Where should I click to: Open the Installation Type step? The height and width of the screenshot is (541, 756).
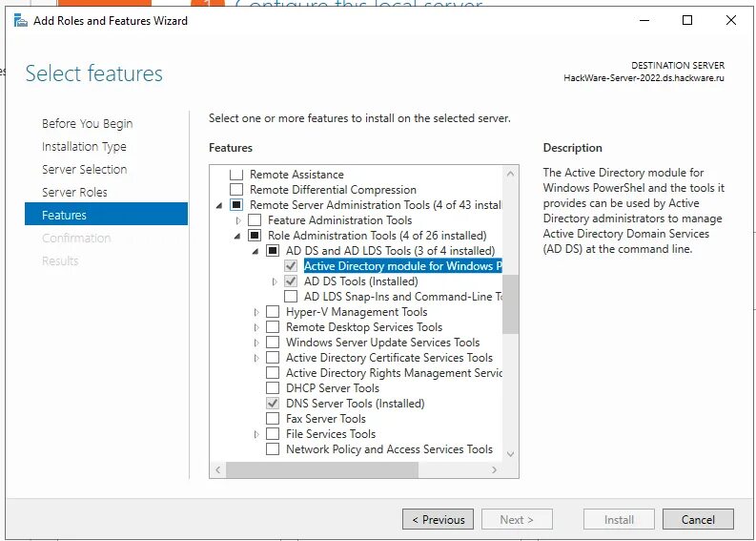(84, 146)
